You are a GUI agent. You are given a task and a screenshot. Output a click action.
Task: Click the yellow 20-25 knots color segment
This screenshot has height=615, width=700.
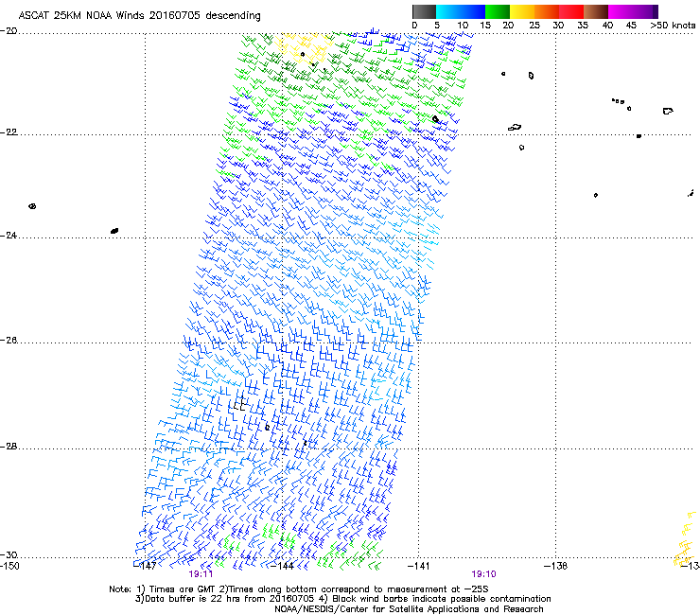[522, 11]
